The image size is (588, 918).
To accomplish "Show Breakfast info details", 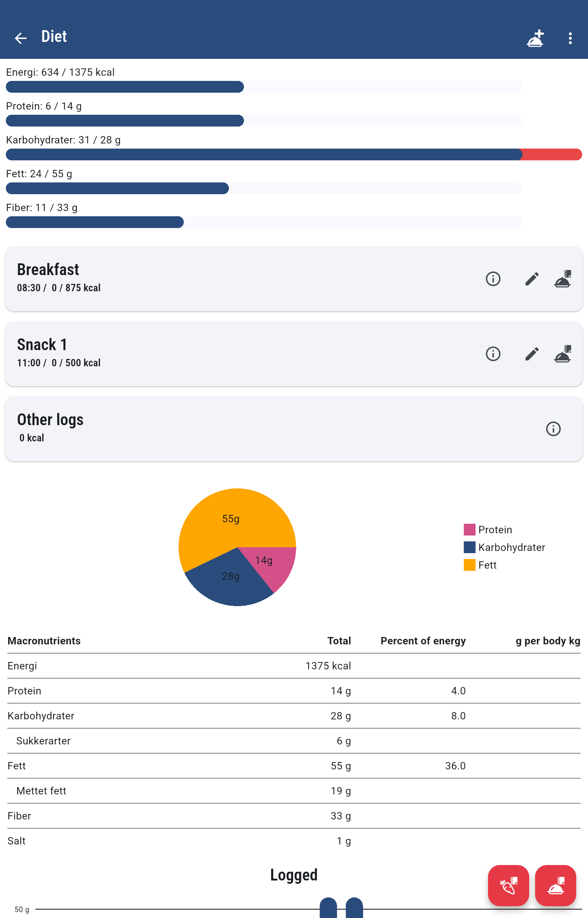I will [493, 279].
